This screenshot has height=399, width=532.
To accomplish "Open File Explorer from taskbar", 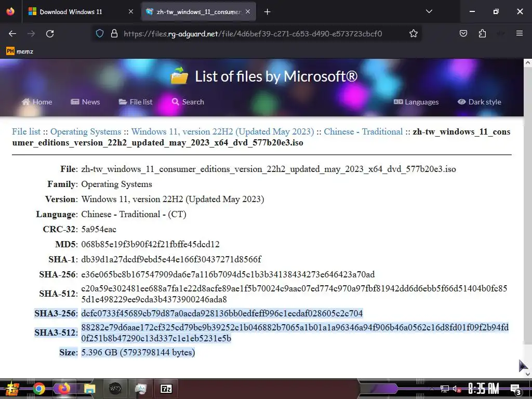I will pyautogui.click(x=89, y=389).
